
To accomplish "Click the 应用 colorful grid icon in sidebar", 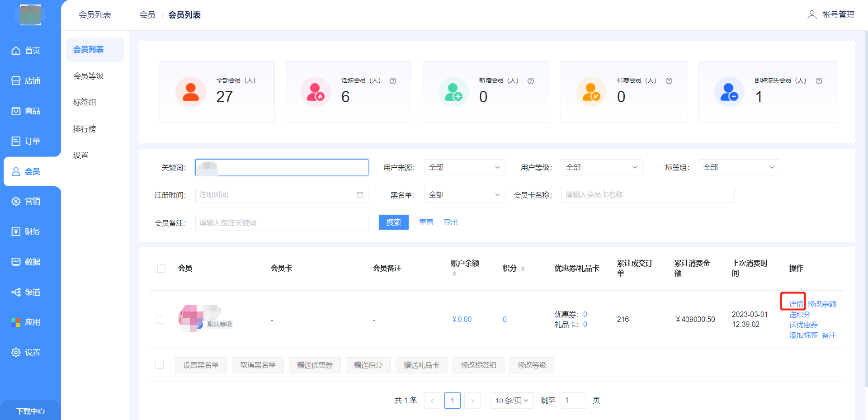I will (x=16, y=322).
